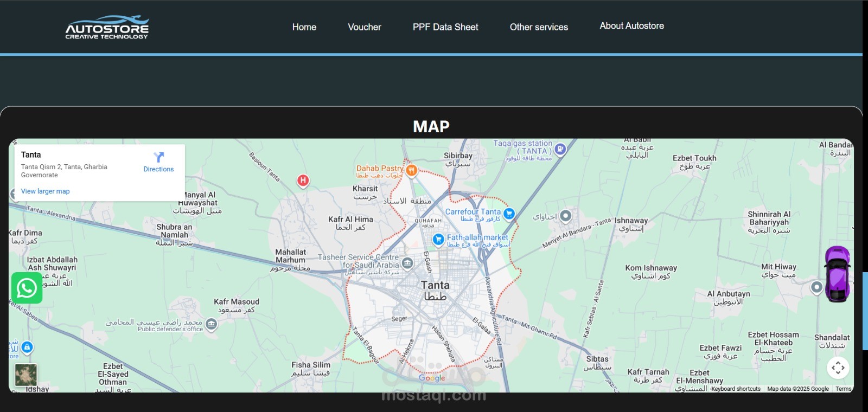Click the Tanta place card title
The height and width of the screenshot is (412, 868).
tap(31, 154)
